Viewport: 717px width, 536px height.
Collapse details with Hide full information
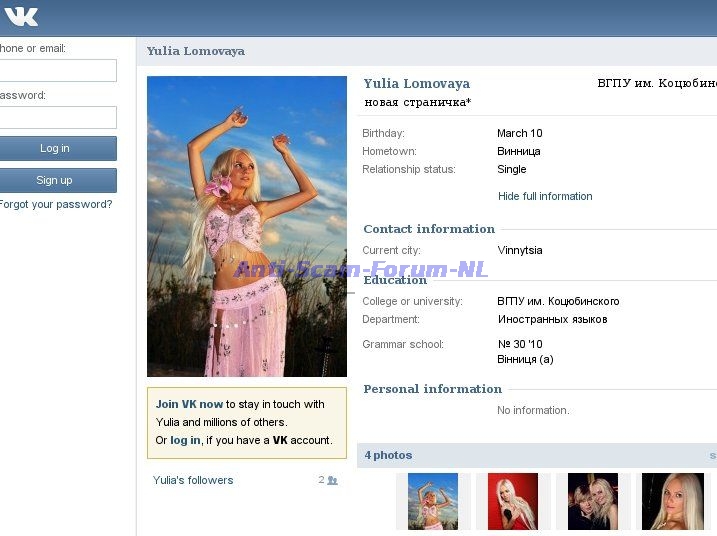[545, 197]
